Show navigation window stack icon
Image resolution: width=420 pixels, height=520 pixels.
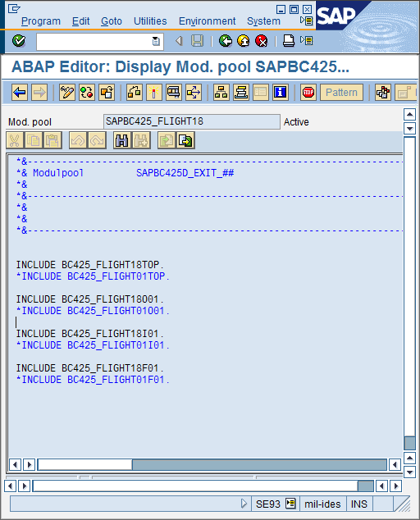pos(241,92)
